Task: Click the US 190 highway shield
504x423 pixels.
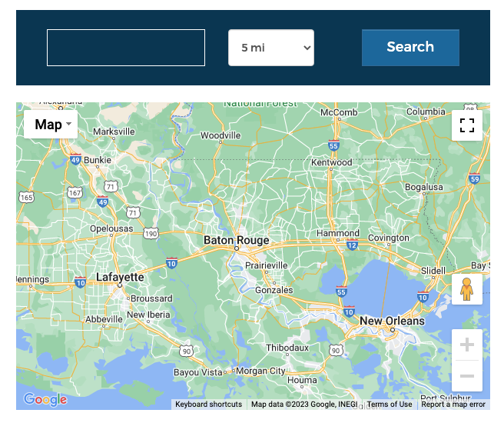Action: click(x=151, y=234)
